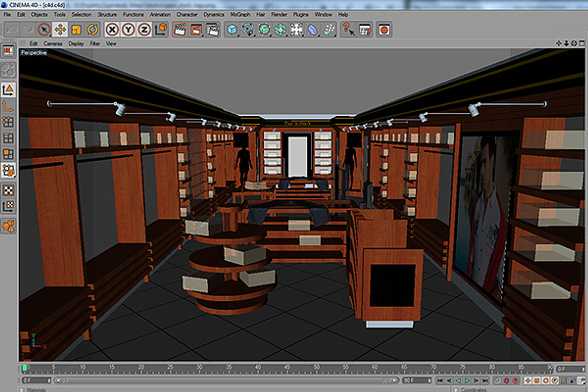Choose the Rotate tool
The image size is (588, 392).
click(92, 30)
